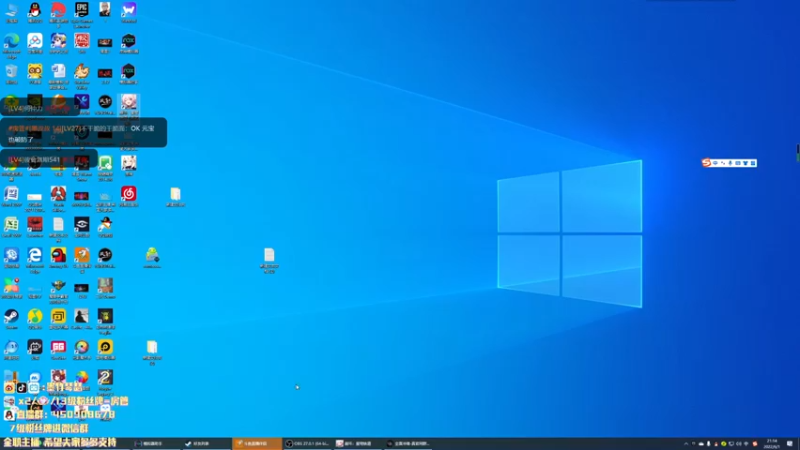Select the pink-haired anime girl icon
The width and height of the screenshot is (800, 450).
129,104
